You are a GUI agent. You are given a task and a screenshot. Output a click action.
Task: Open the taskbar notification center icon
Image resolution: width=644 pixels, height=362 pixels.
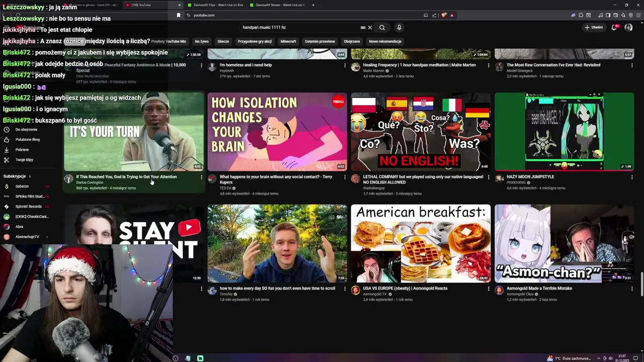[x=635, y=358]
